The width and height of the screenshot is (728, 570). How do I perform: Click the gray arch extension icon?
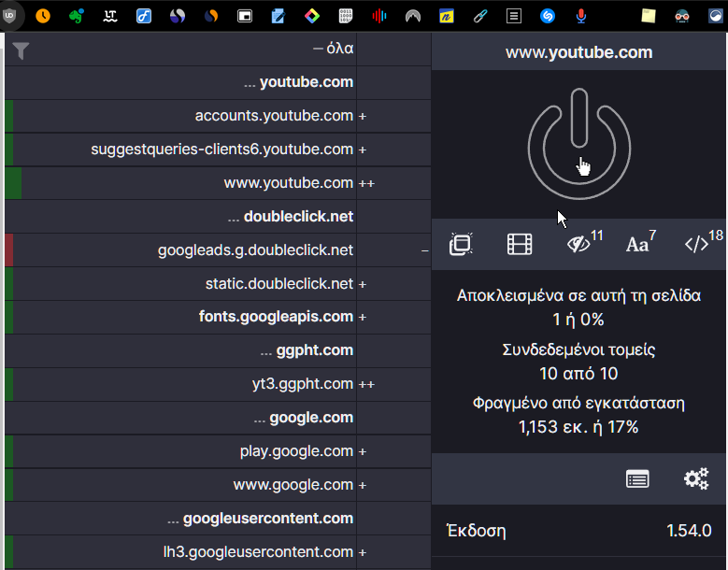pyautogui.click(x=413, y=17)
